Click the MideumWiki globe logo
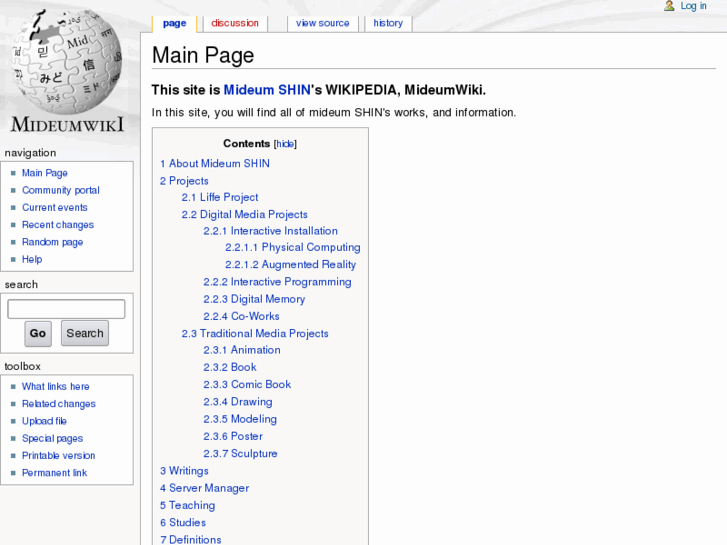This screenshot has height=545, width=727. click(68, 71)
